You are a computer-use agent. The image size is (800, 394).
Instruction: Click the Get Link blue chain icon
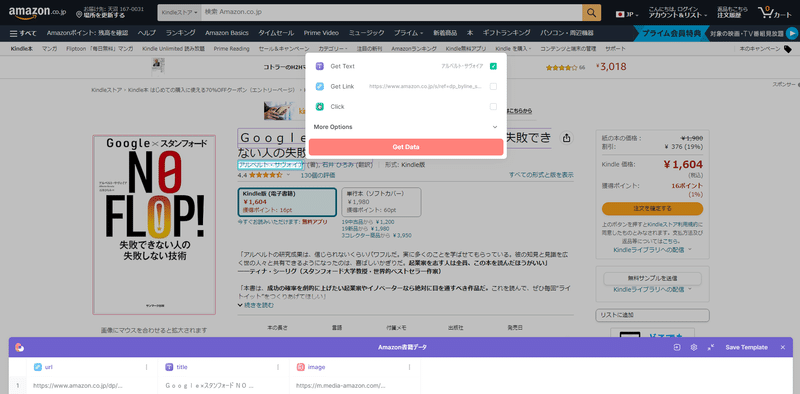319,86
